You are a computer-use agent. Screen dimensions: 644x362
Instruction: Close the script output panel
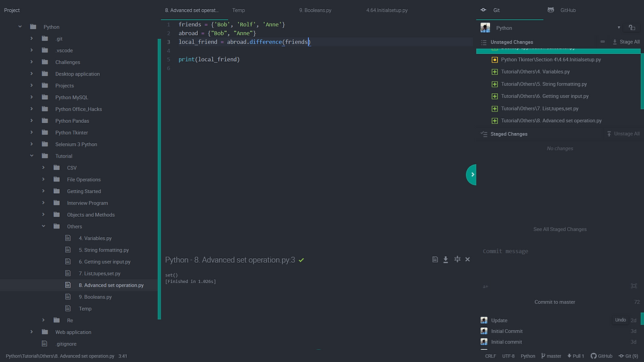click(467, 260)
